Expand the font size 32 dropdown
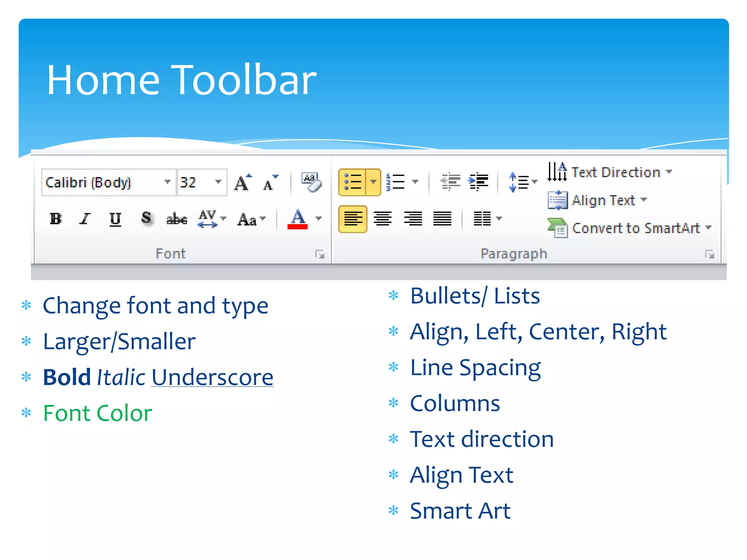Viewport: 747px width, 560px height. click(218, 182)
